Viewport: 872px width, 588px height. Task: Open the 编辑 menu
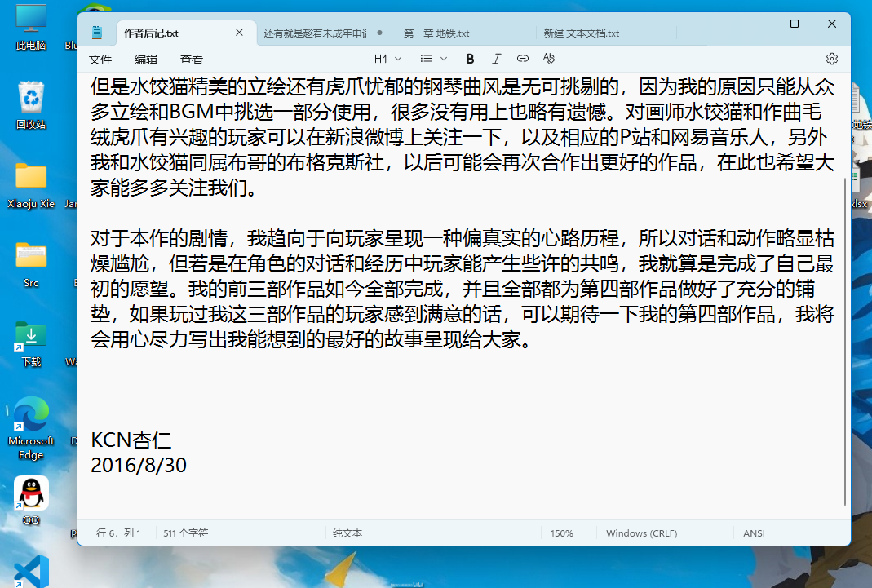pyautogui.click(x=146, y=59)
